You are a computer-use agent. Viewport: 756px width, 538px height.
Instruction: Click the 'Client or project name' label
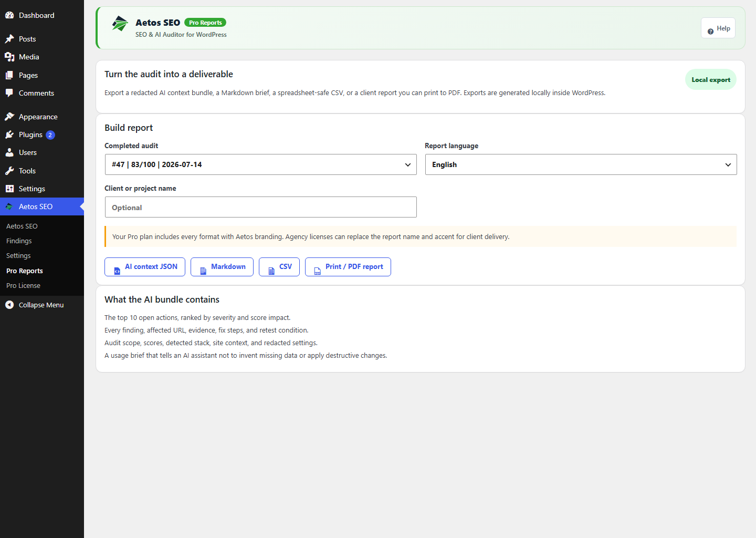[140, 189]
